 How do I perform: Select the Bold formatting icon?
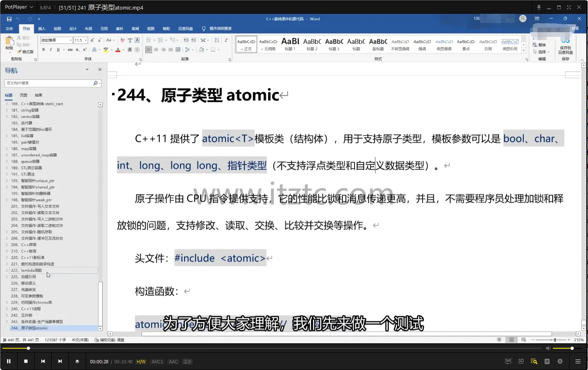click(44, 49)
